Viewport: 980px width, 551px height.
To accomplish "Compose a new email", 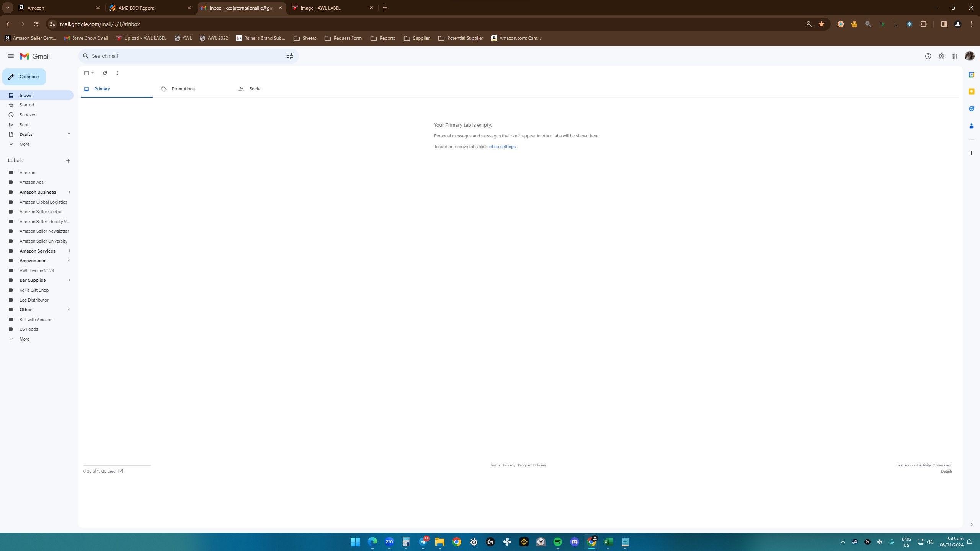I will click(x=24, y=77).
